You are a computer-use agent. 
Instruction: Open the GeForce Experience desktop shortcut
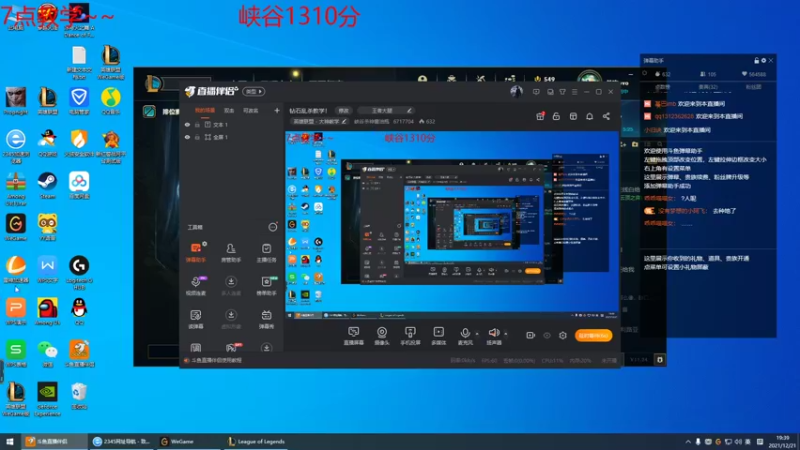(47, 399)
